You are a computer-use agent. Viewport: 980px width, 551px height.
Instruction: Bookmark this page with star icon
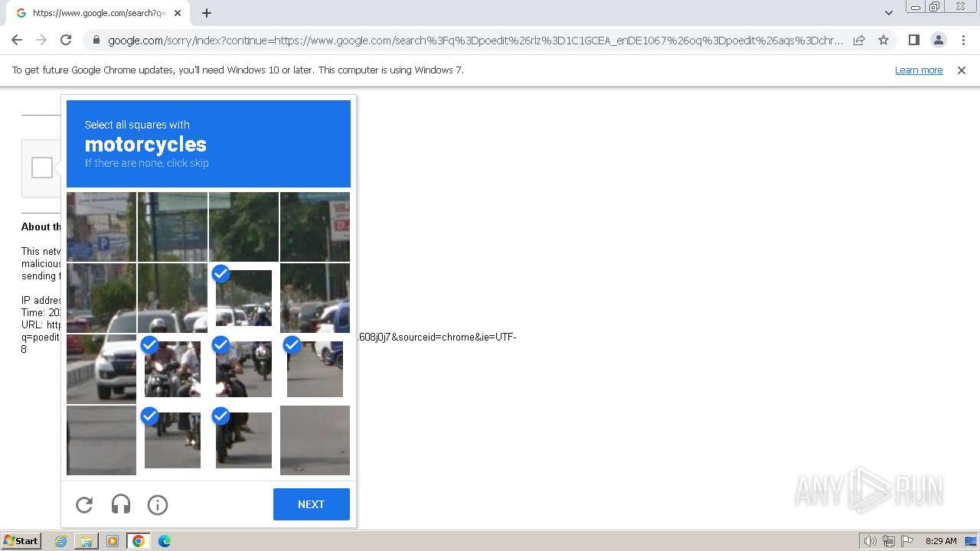point(884,40)
